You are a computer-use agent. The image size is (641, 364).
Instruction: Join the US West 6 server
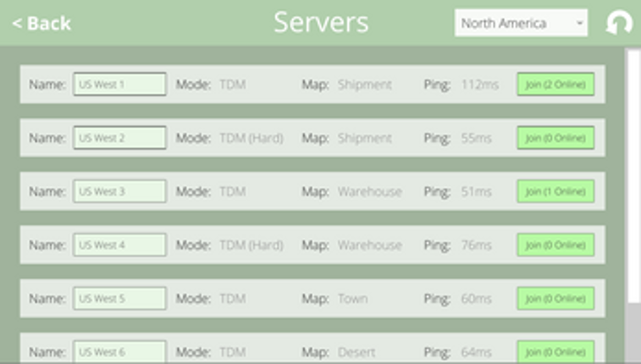[x=555, y=351]
